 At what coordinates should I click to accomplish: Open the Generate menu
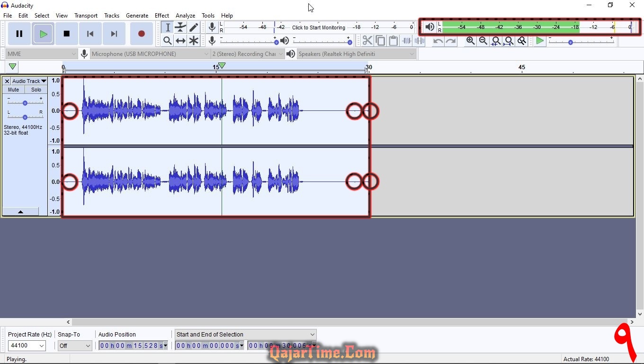(137, 16)
